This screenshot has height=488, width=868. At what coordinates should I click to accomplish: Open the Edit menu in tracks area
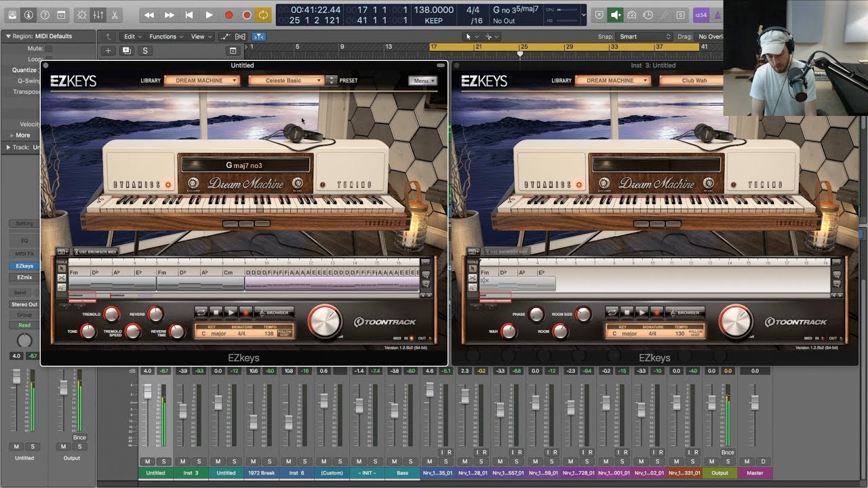tap(132, 37)
